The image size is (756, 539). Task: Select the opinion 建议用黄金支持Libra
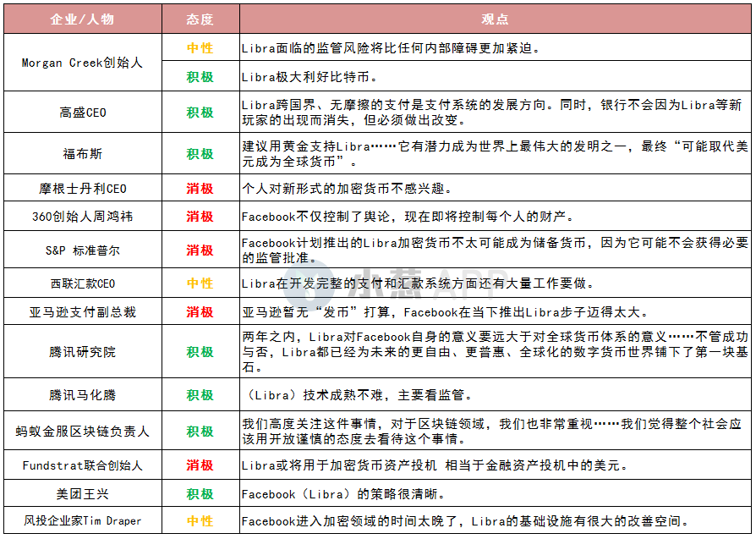(495, 154)
